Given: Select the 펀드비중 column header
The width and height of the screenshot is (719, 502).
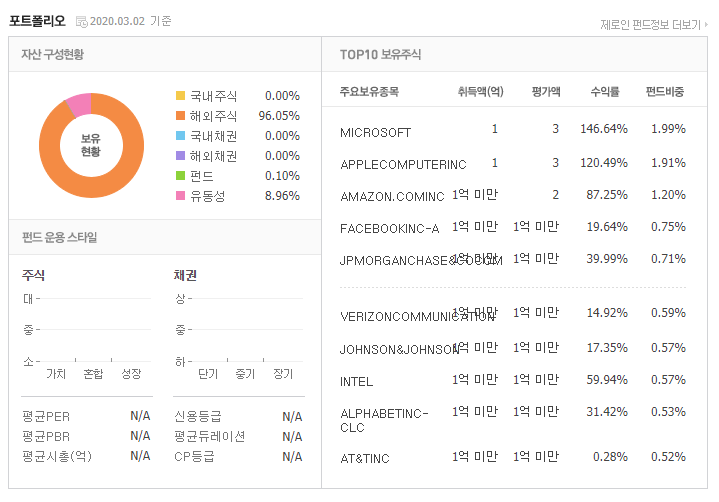Looking at the screenshot, I should 664,92.
